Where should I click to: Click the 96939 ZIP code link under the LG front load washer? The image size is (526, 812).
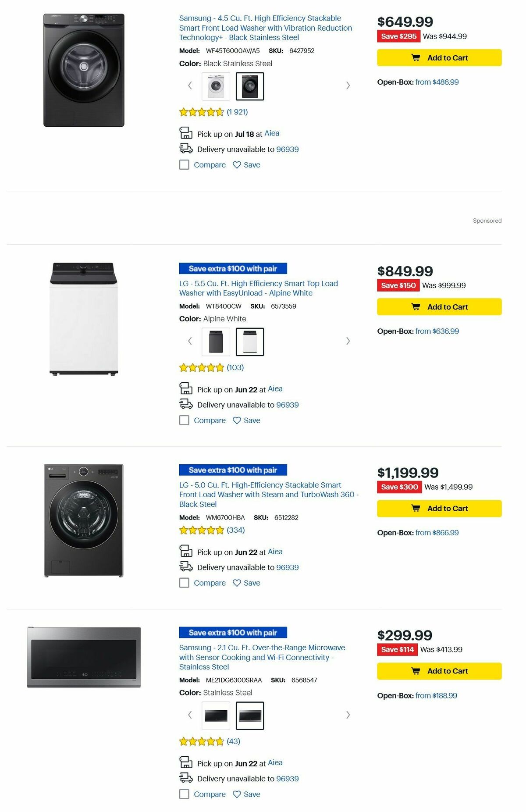(287, 567)
